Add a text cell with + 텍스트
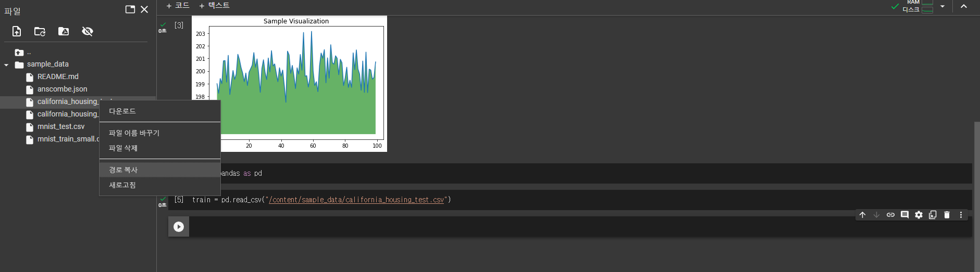The image size is (980, 272). [x=214, y=6]
